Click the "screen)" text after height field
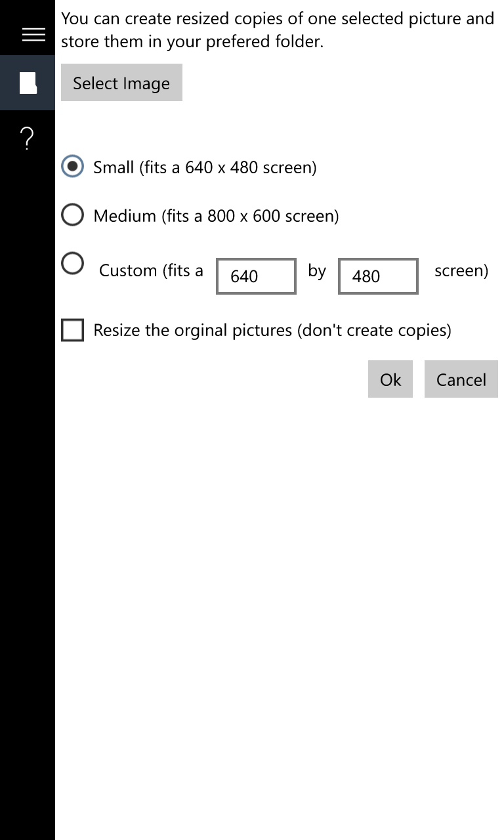504x840 pixels. (461, 270)
